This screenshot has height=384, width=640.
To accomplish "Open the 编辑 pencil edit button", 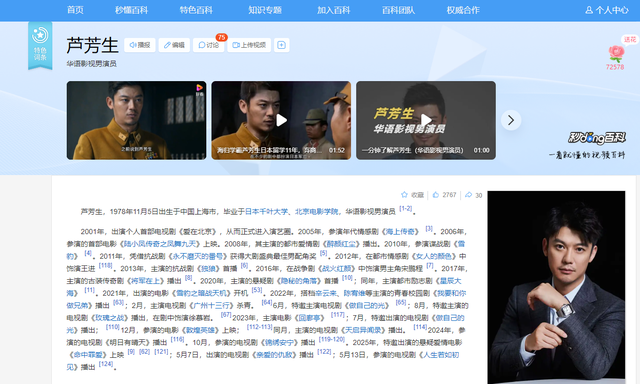I will [x=174, y=45].
